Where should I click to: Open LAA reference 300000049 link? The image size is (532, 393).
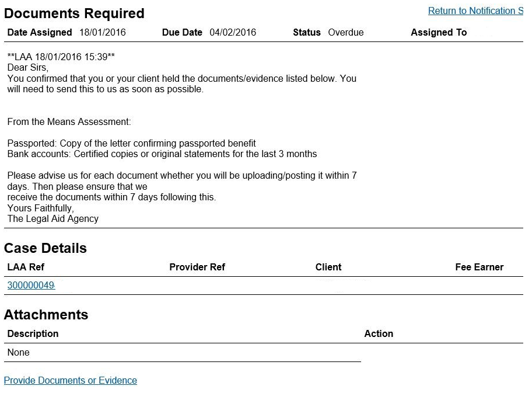[31, 286]
